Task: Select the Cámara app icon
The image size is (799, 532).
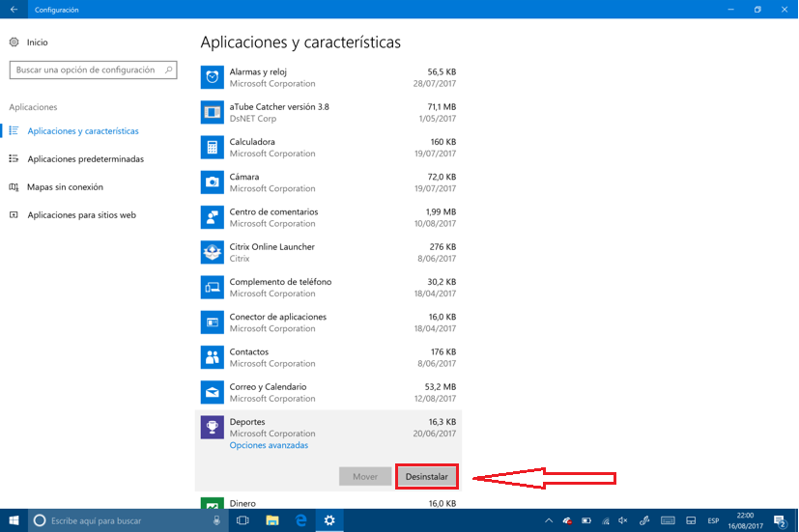Action: [212, 182]
